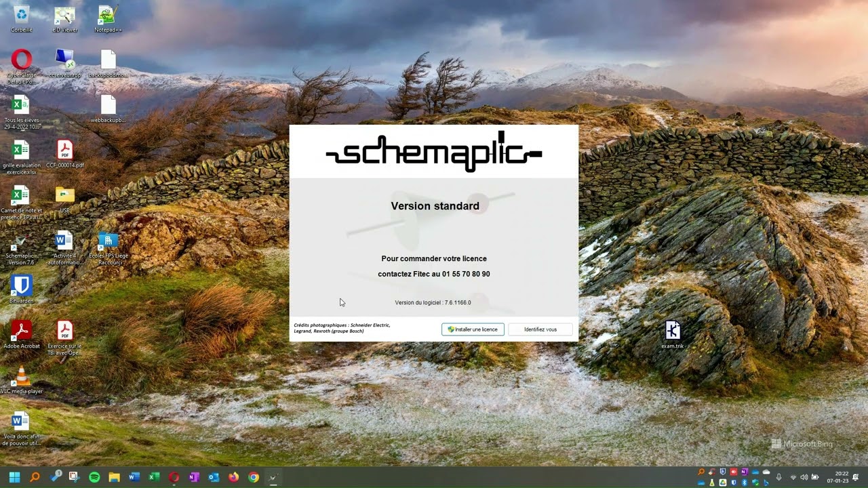The image size is (868, 488).
Task: Select Carnet de note et presence file
Action: click(x=21, y=203)
